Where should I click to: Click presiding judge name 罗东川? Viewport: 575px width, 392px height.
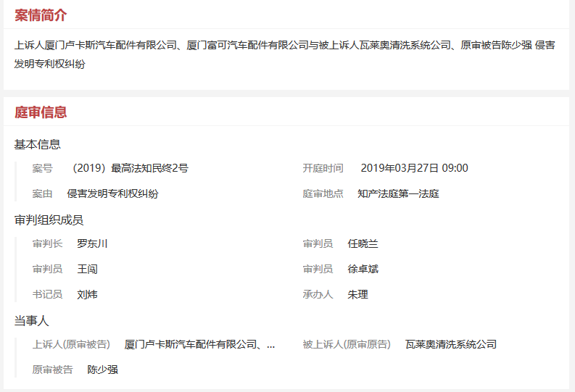point(92,243)
